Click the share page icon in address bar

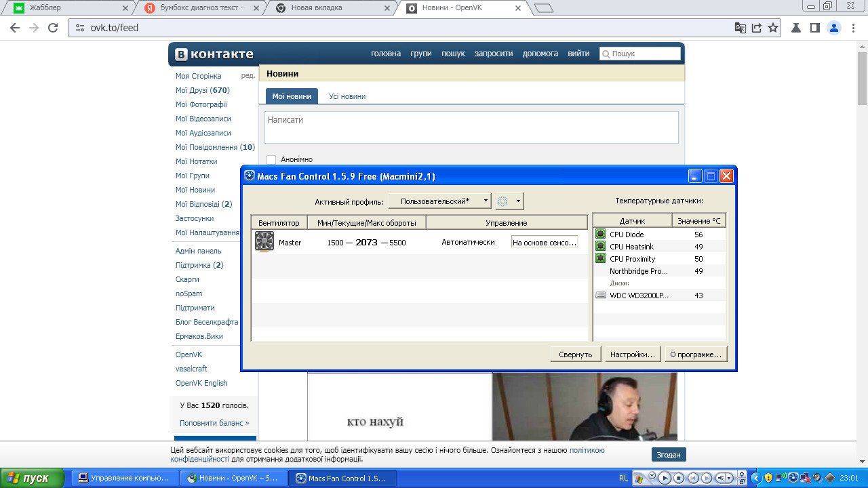click(x=756, y=28)
